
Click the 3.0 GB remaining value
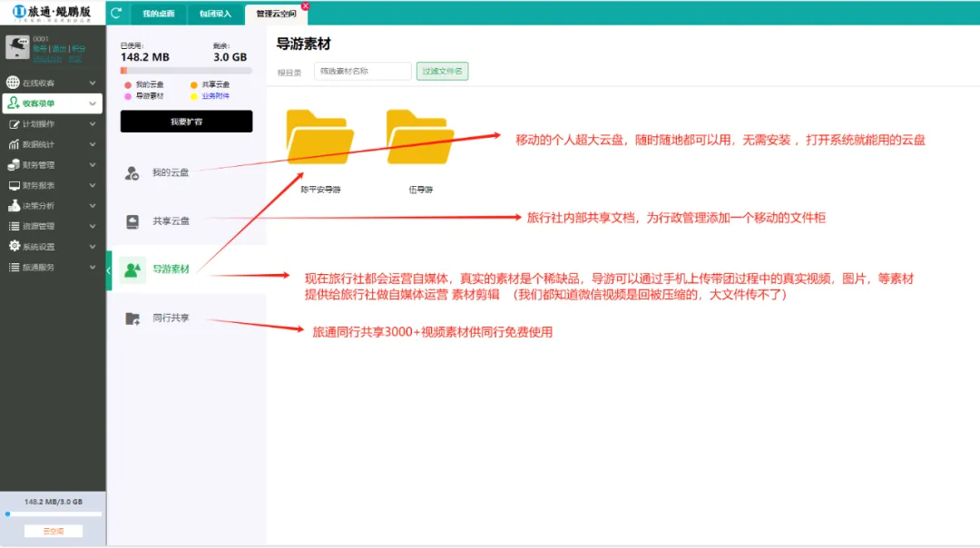(x=230, y=57)
